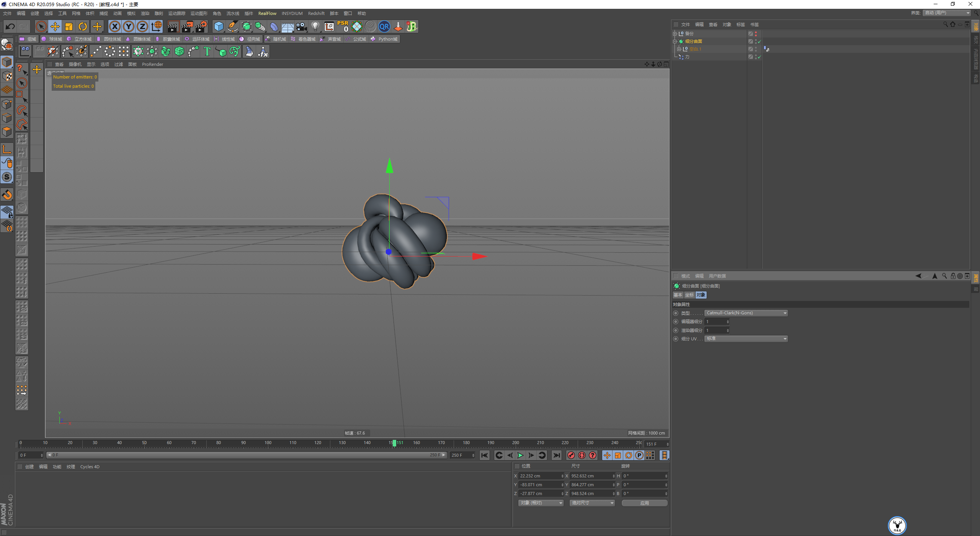Open the RealFlow menu

267,13
